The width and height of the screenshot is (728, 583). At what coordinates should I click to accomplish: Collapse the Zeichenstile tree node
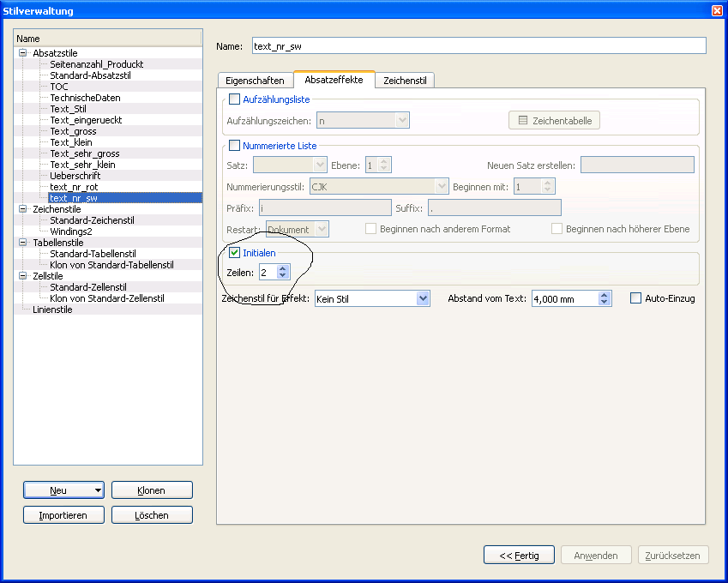pos(23,209)
